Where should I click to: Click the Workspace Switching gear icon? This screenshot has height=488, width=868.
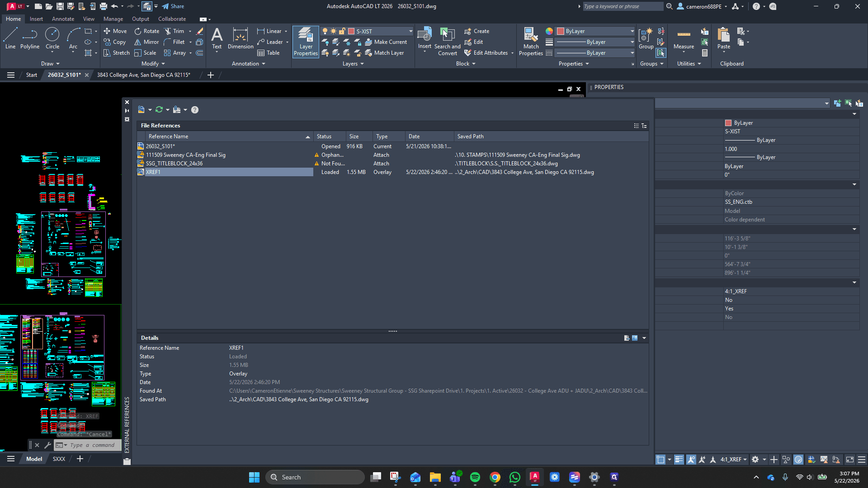click(755, 460)
